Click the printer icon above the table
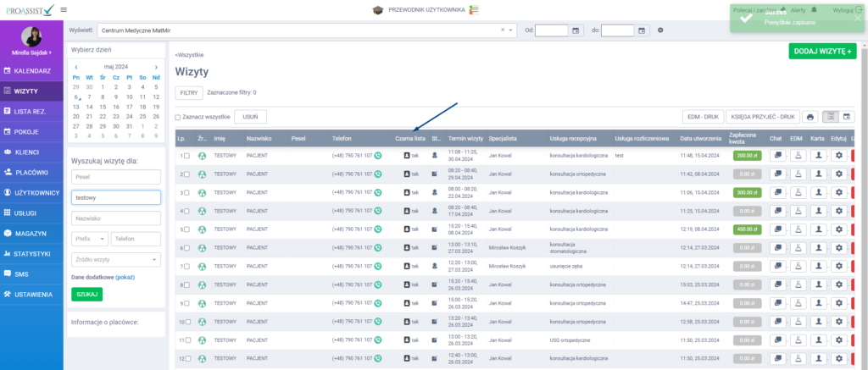The height and width of the screenshot is (370, 868). [x=810, y=117]
